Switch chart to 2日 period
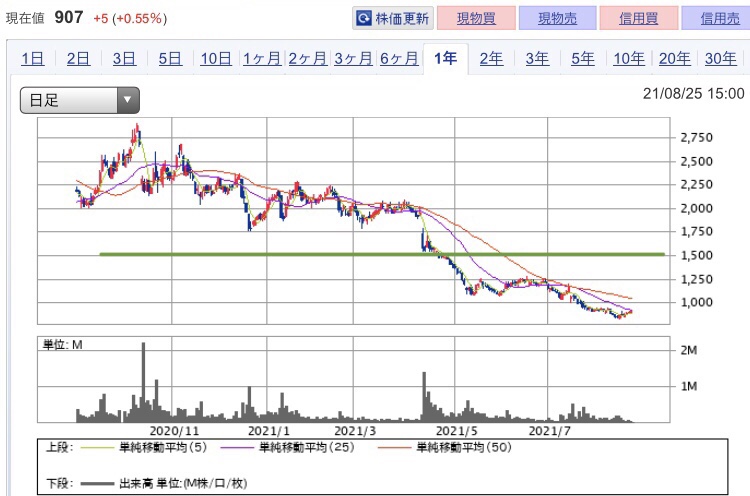Screen dimensions: 750x496 click(78, 59)
